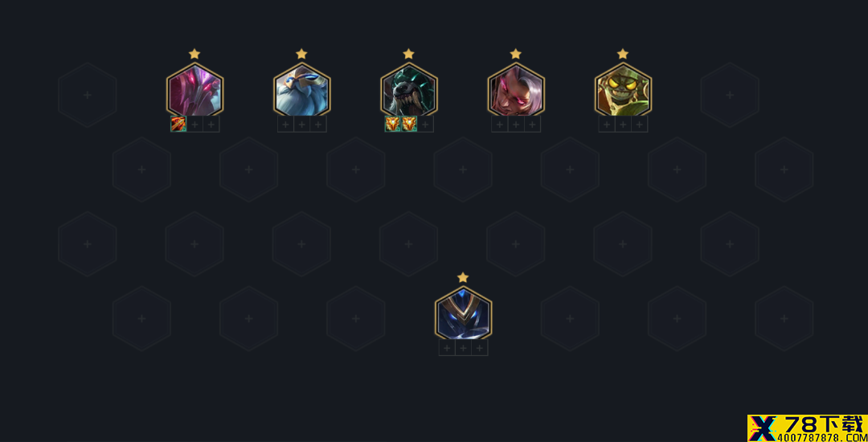This screenshot has height=442, width=868.
Task: Add champion to top-left empty hexagon
Action: [88, 95]
